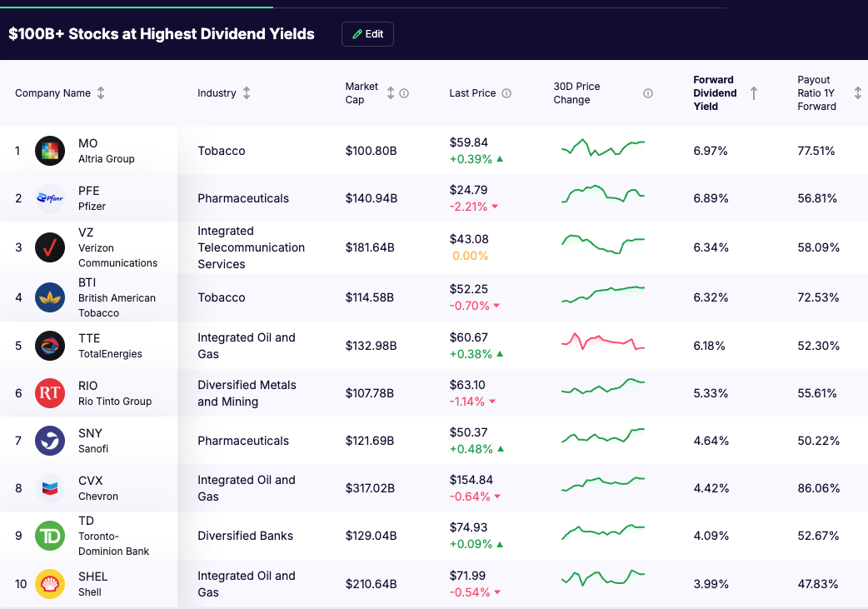Open 30D Price Change info icon
868x609 pixels.
click(x=648, y=93)
